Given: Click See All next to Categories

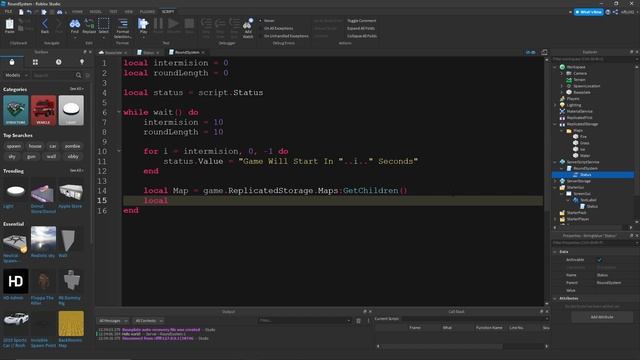Looking at the screenshot, I should (76, 89).
